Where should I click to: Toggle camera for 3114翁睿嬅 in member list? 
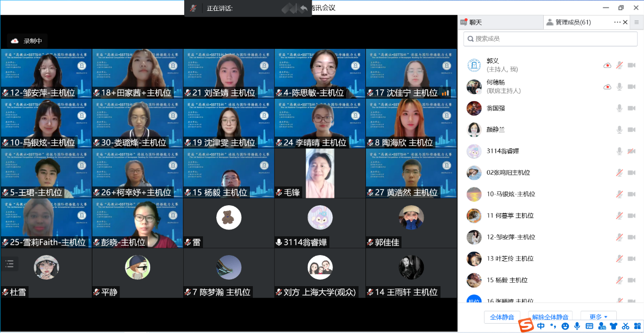pos(631,151)
